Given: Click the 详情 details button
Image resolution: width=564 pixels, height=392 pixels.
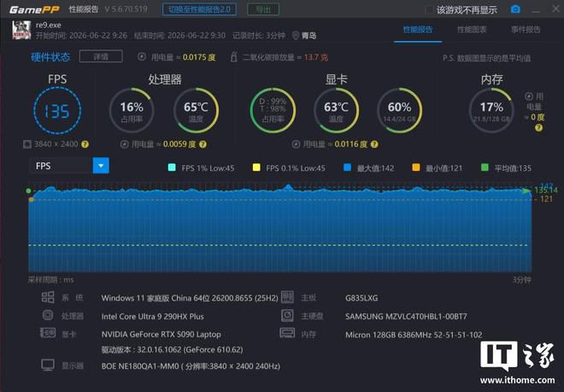Looking at the screenshot, I should (x=101, y=56).
